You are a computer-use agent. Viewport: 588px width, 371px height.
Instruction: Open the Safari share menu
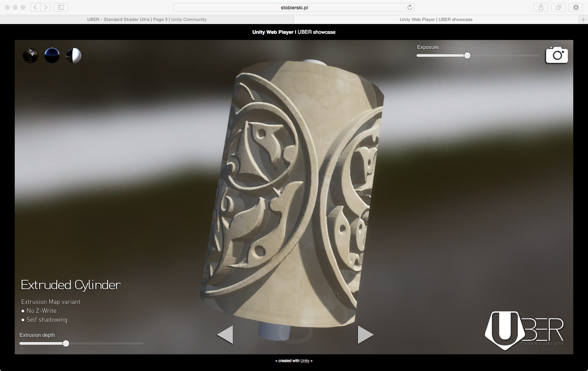(541, 7)
